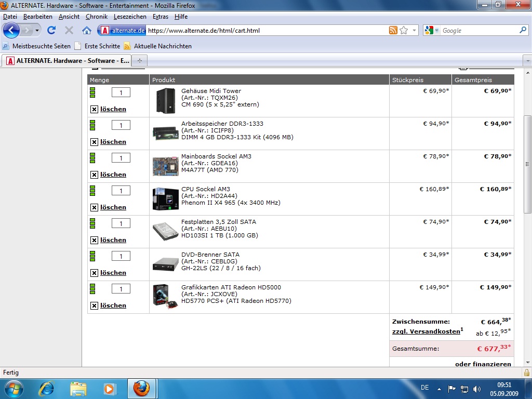532x399 pixels.
Task: Go back using the browser back arrow
Action: [x=11, y=31]
